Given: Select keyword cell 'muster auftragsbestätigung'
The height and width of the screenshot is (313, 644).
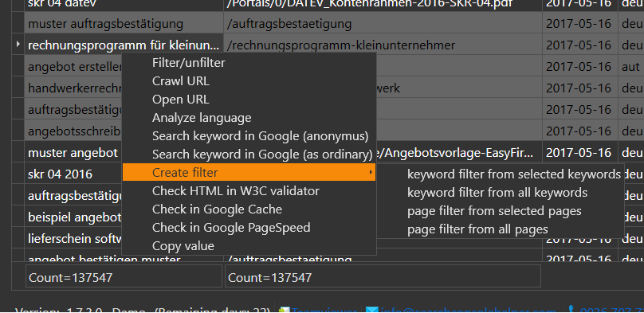Looking at the screenshot, I should [x=124, y=24].
